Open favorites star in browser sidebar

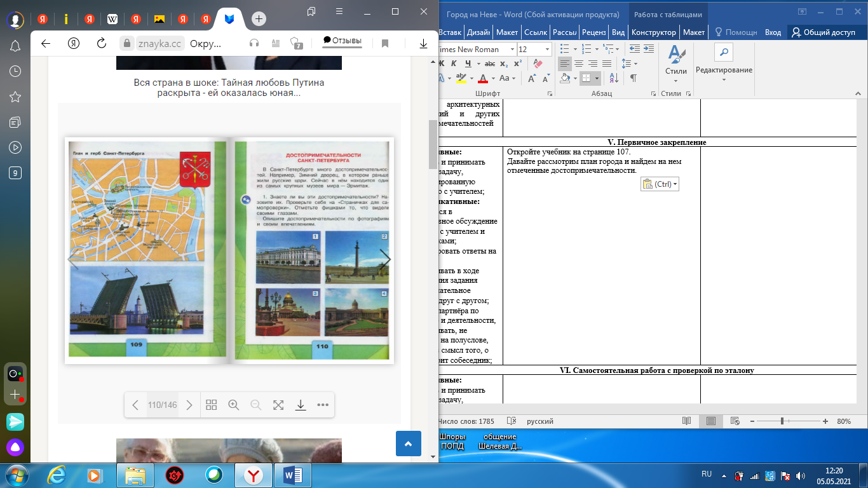point(15,97)
